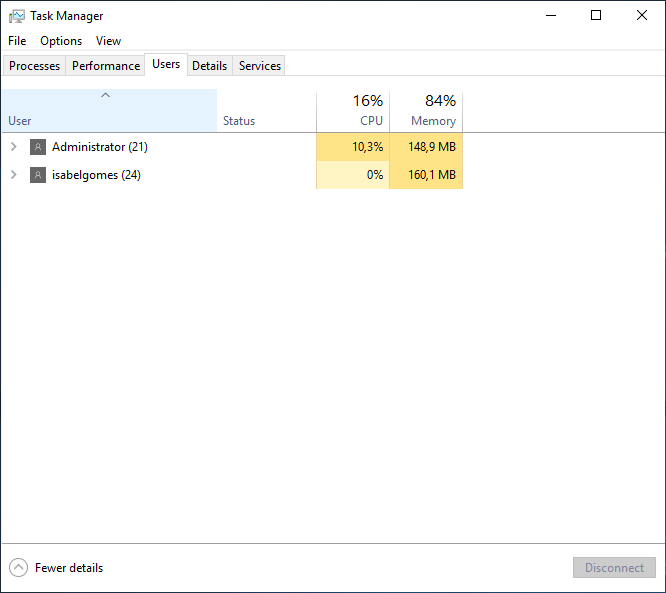Open the File menu
The width and height of the screenshot is (666, 593).
17,41
